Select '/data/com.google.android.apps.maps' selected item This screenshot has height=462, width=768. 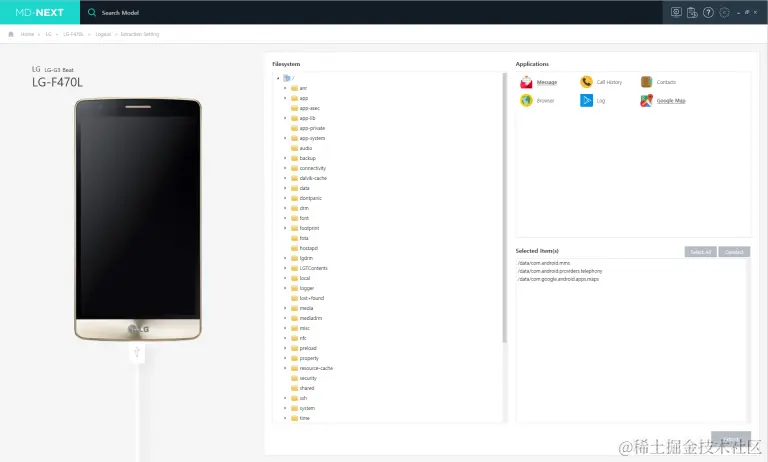[558, 279]
